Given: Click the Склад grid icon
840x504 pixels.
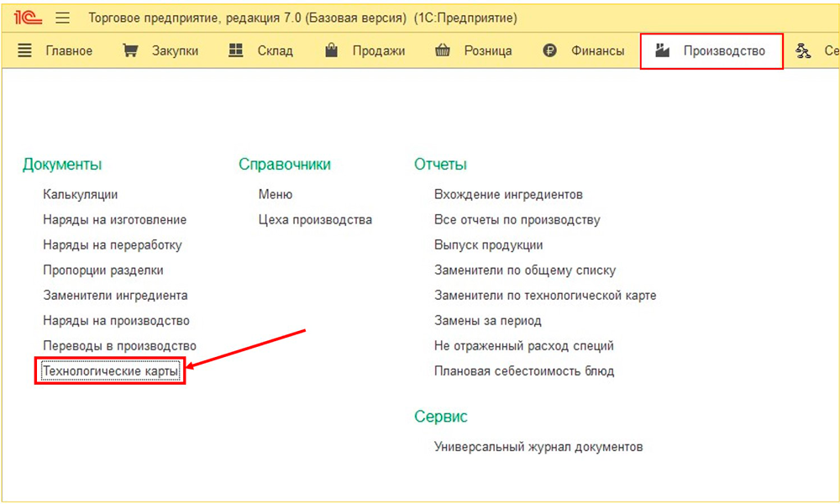Looking at the screenshot, I should tap(236, 50).
